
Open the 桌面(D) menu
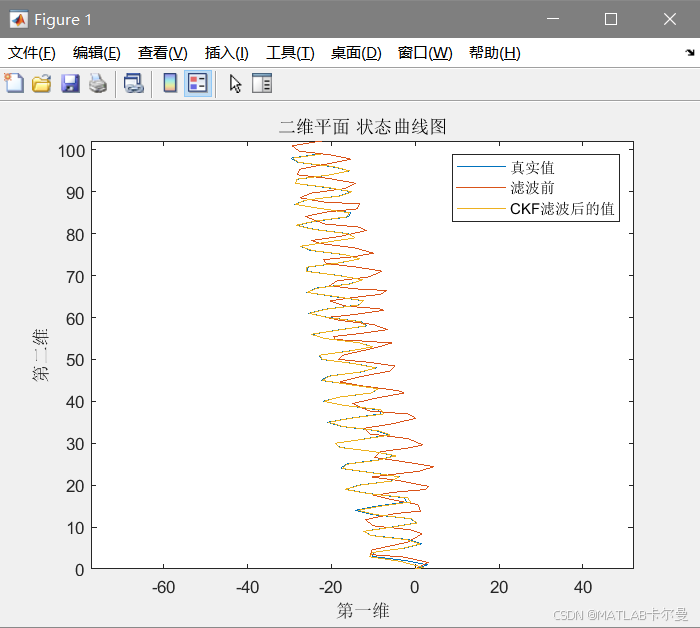tap(356, 53)
